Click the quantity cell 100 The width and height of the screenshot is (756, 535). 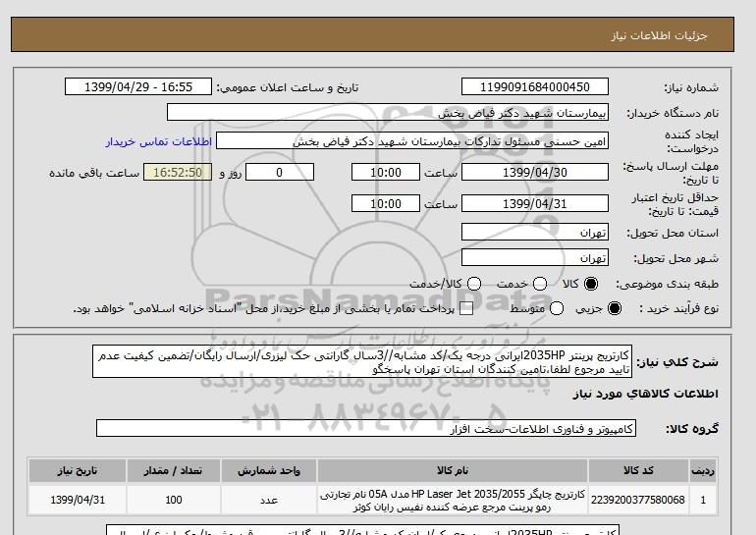coord(174,500)
